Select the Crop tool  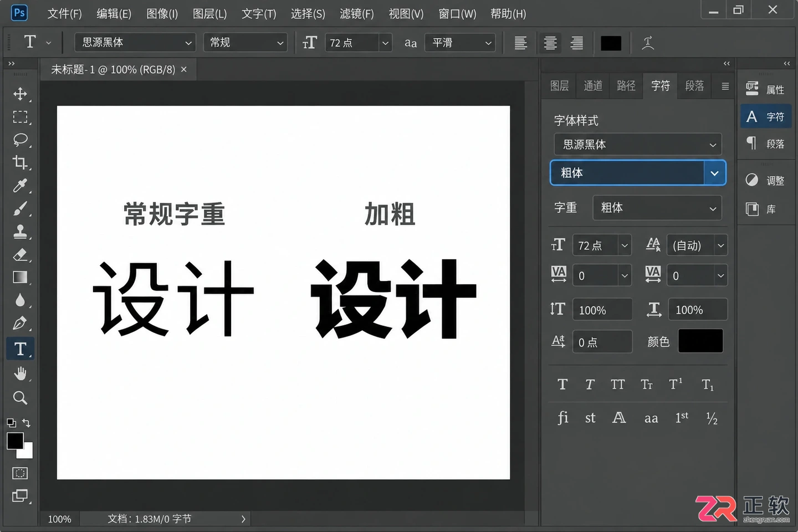tap(21, 162)
